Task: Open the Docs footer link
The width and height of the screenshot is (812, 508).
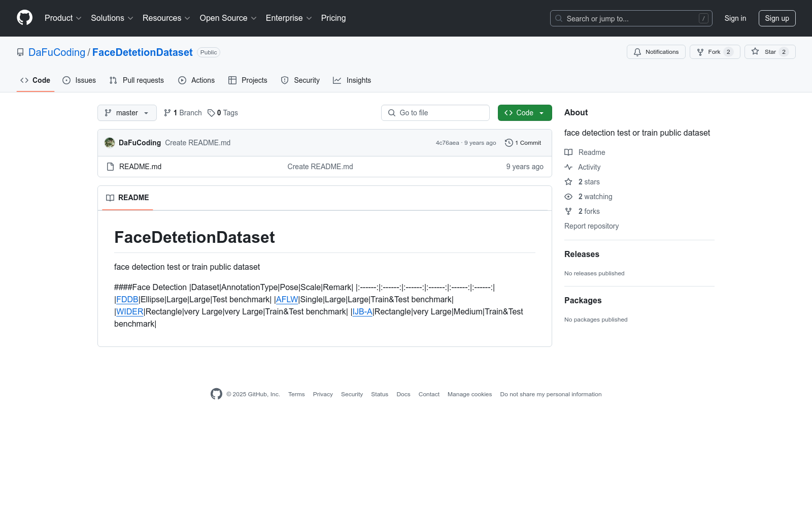Action: 403,394
